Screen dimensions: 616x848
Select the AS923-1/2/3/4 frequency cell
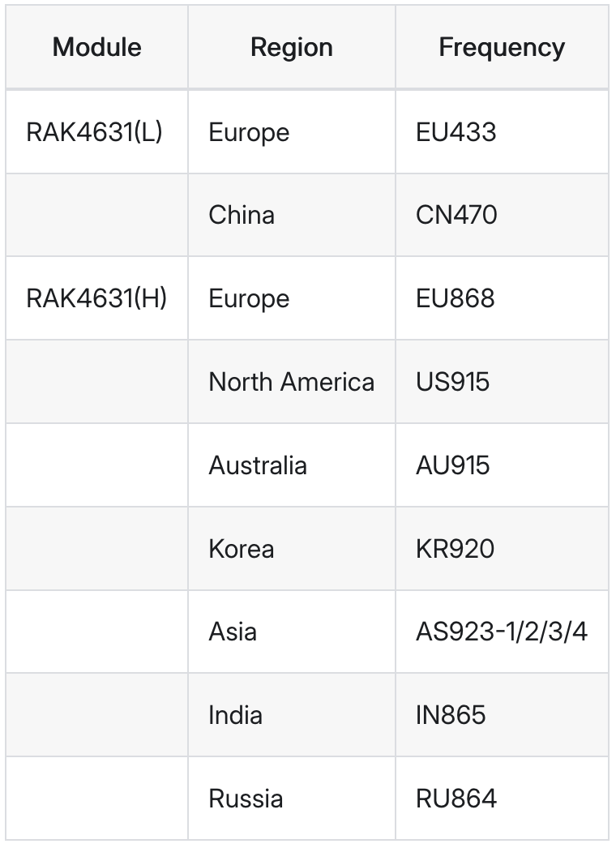[x=501, y=632]
